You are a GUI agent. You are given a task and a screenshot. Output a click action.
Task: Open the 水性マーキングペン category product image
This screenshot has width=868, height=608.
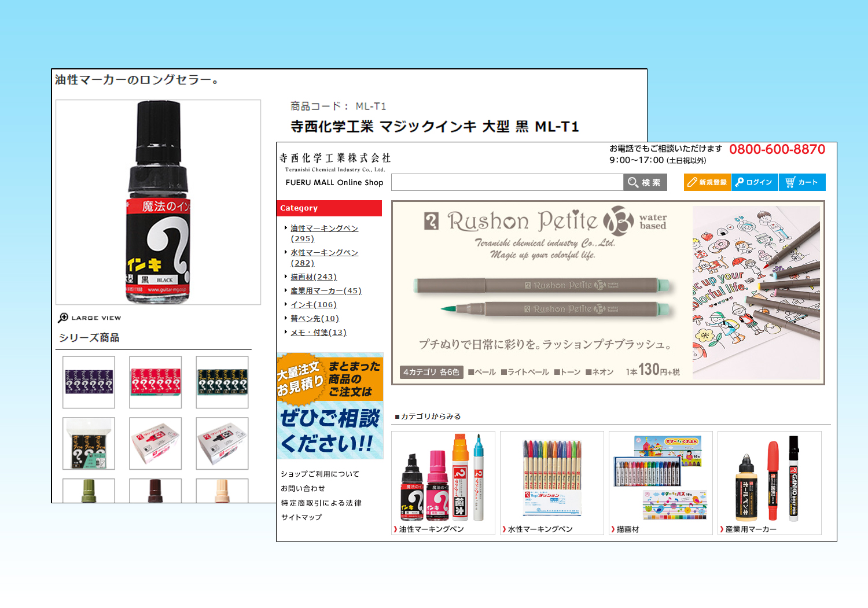pos(551,477)
